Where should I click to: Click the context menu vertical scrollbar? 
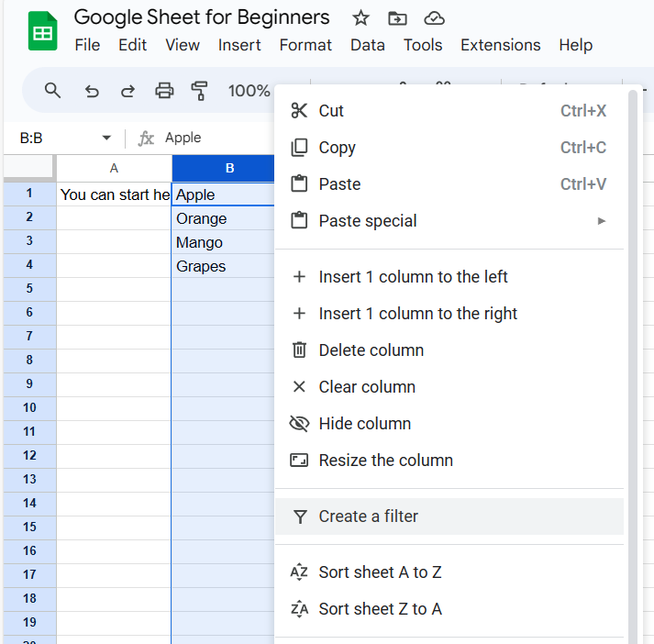(633, 366)
